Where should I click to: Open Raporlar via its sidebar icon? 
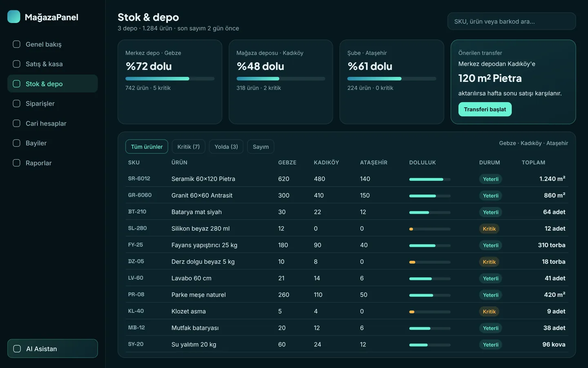pos(17,163)
